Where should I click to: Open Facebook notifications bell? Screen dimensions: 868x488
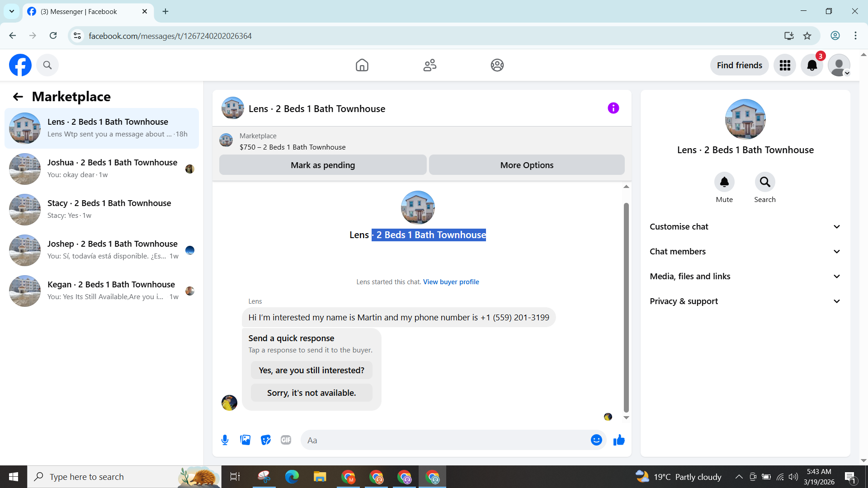pyautogui.click(x=812, y=66)
